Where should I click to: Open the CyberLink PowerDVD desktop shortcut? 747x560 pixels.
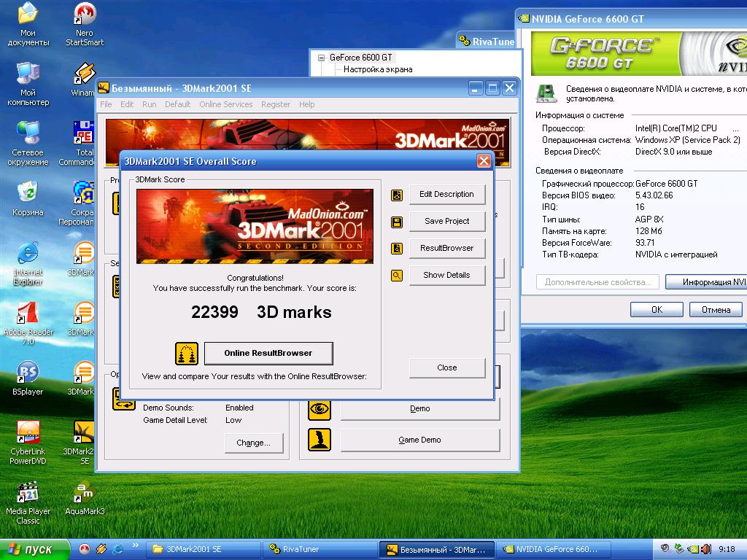point(28,443)
